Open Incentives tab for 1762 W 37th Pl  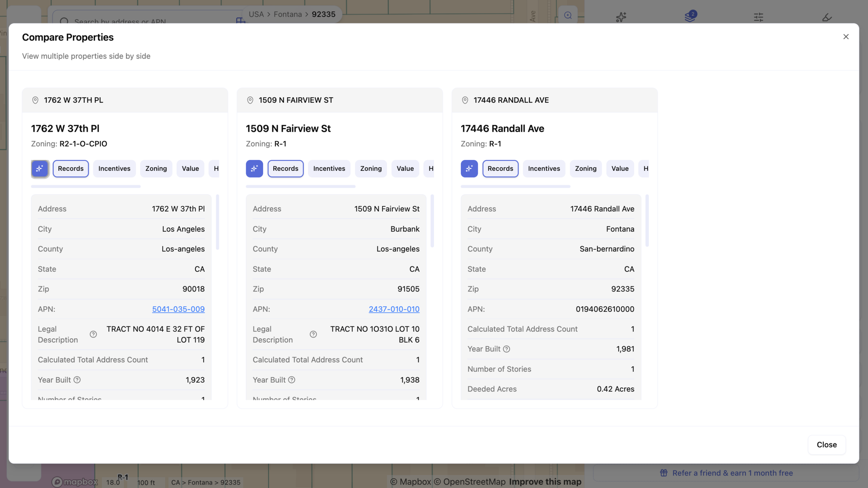114,168
